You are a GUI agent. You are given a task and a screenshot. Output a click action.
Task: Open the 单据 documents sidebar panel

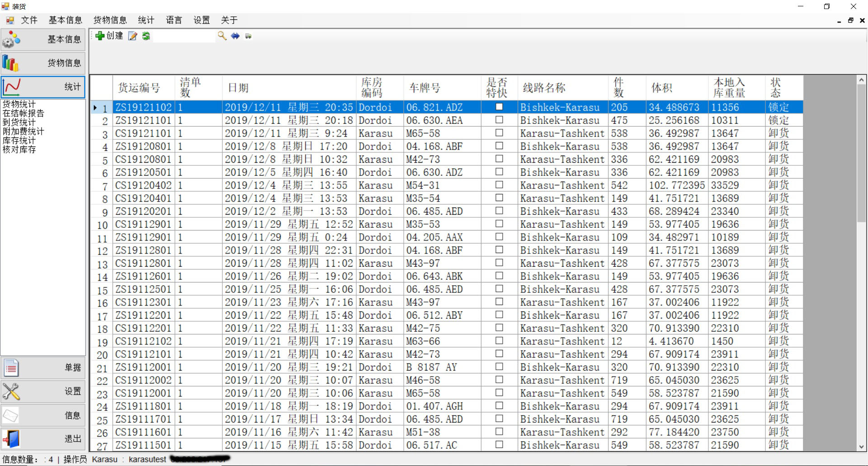[43, 368]
